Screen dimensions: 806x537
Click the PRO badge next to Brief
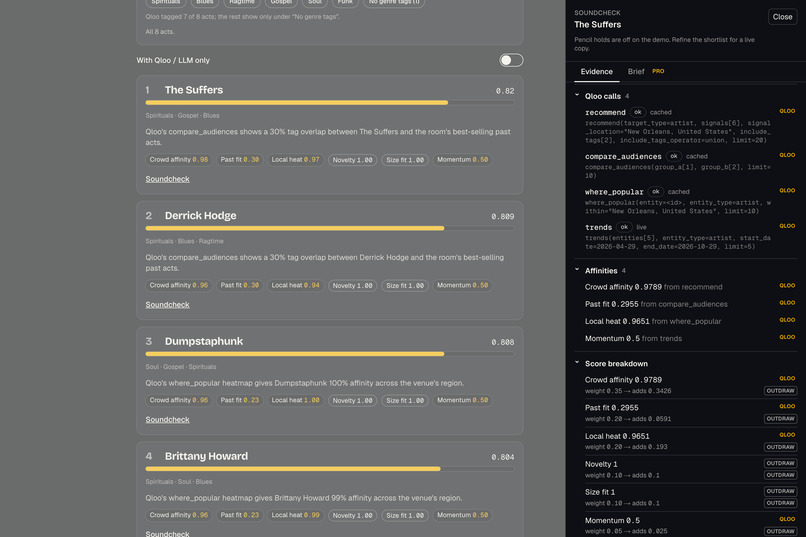(x=658, y=71)
